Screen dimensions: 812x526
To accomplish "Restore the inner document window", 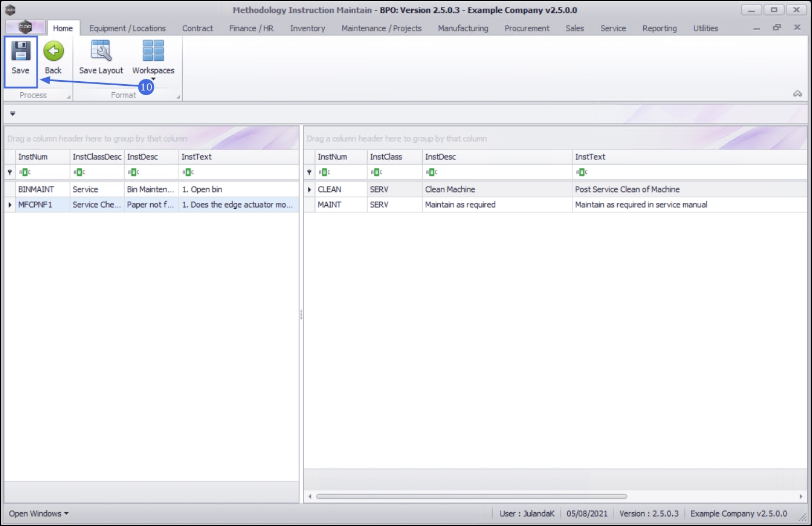I will click(x=777, y=27).
